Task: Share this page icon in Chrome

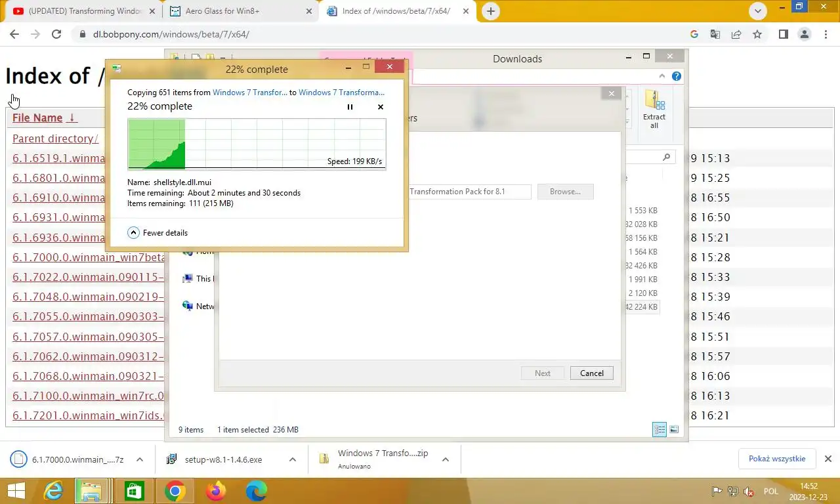Action: pos(736,34)
